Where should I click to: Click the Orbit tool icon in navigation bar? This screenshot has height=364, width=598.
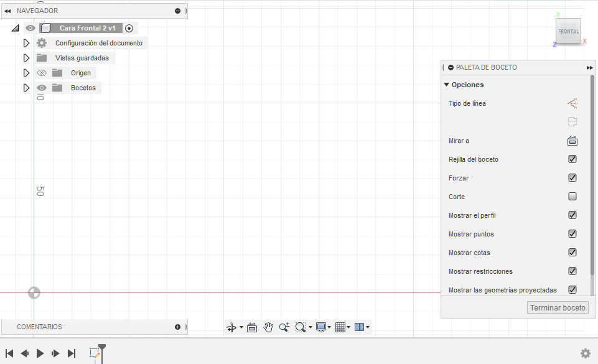click(x=231, y=327)
